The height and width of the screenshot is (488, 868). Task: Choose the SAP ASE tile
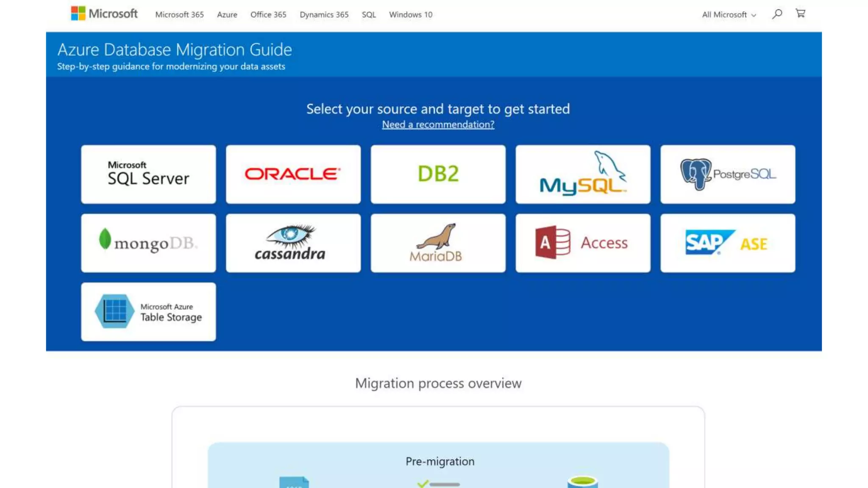[727, 243]
